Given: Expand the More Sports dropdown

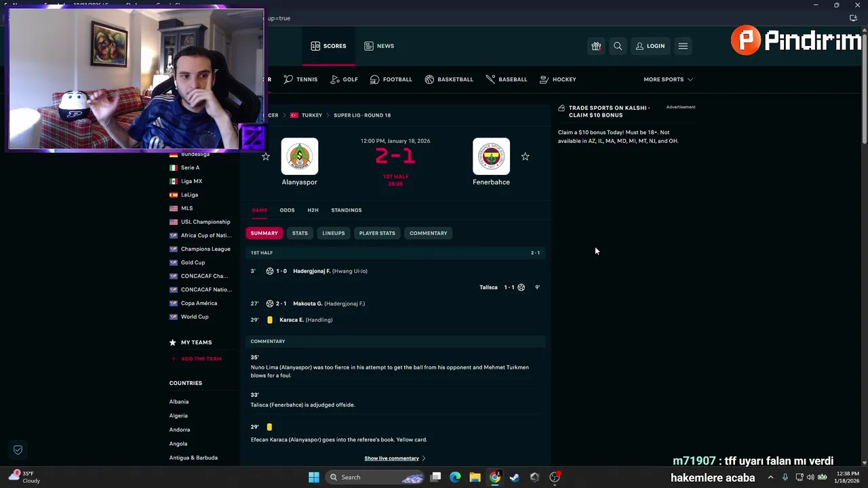Looking at the screenshot, I should click(x=668, y=79).
